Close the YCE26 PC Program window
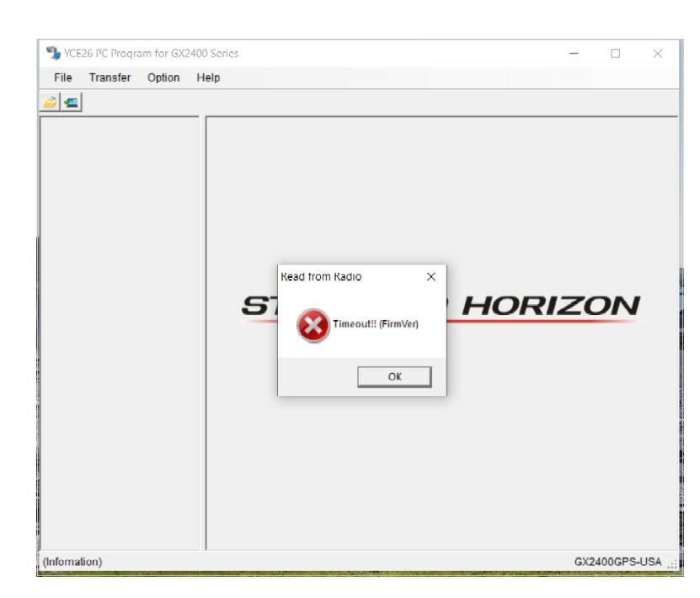Viewport: 700px width, 598px height. pyautogui.click(x=657, y=54)
